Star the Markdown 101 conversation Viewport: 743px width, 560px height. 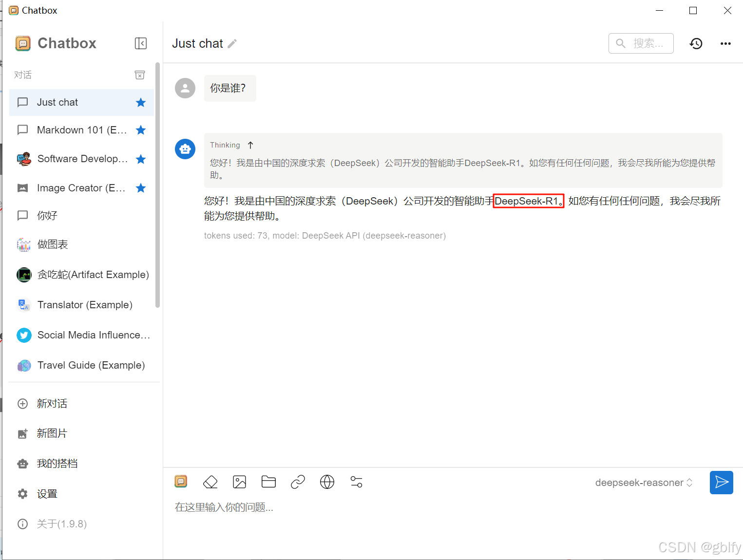pyautogui.click(x=141, y=130)
